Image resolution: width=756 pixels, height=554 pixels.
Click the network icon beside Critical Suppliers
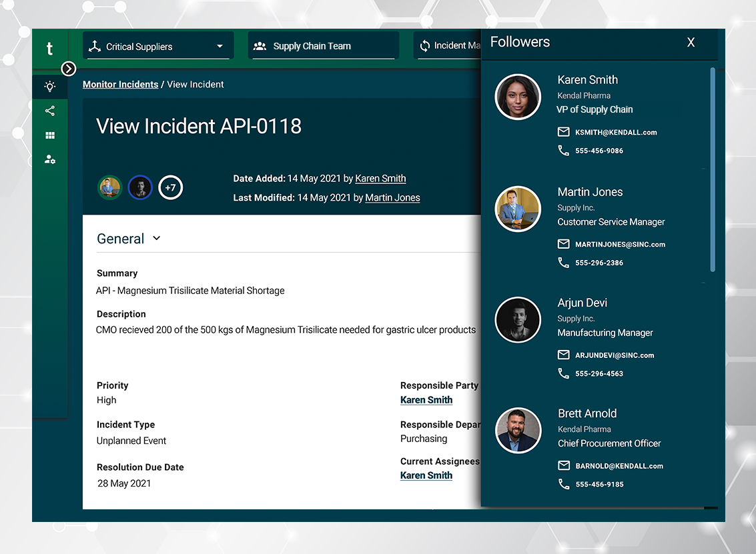click(x=95, y=46)
